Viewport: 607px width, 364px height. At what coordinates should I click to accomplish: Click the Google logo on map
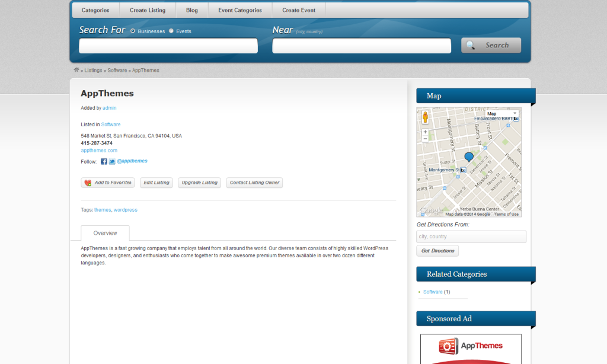(432, 210)
